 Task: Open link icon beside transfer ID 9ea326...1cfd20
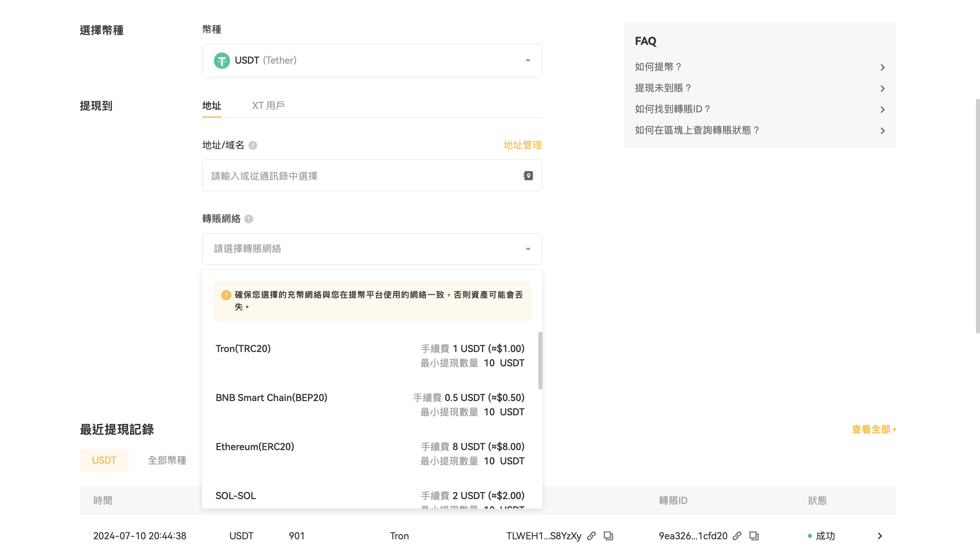(737, 536)
